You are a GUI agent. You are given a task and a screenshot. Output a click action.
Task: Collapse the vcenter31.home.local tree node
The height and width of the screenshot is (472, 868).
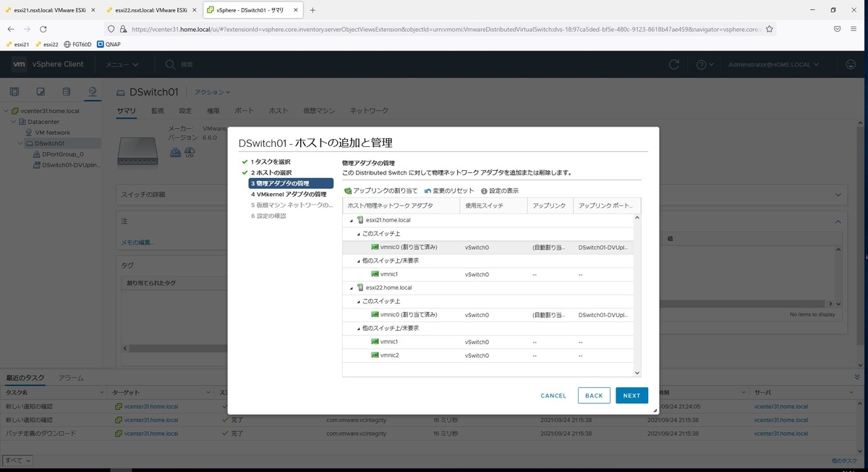[x=7, y=111]
